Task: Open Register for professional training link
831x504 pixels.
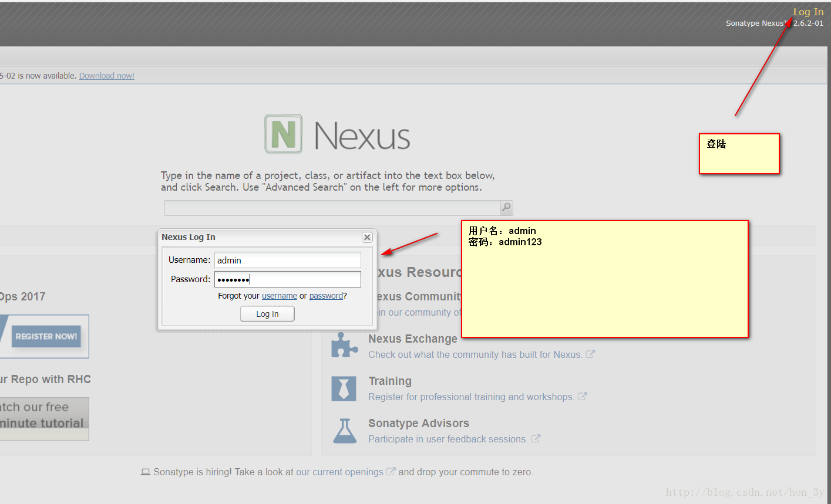Action: pyautogui.click(x=472, y=397)
